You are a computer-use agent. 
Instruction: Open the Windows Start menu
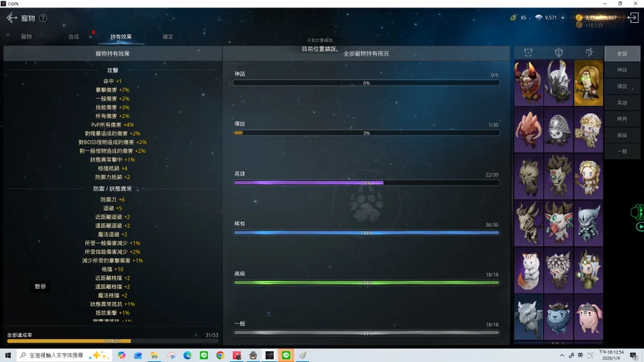(x=8, y=356)
